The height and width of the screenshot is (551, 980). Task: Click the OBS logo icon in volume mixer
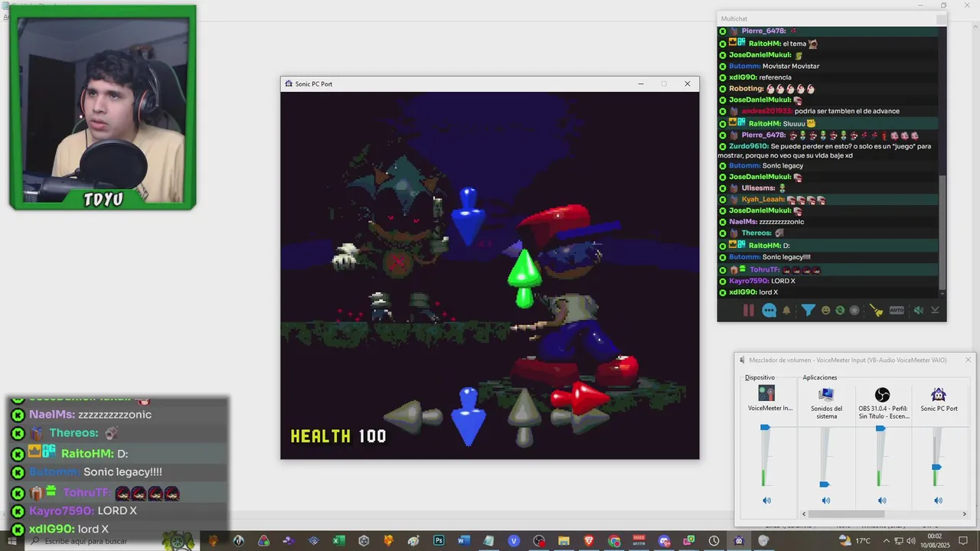click(x=882, y=395)
